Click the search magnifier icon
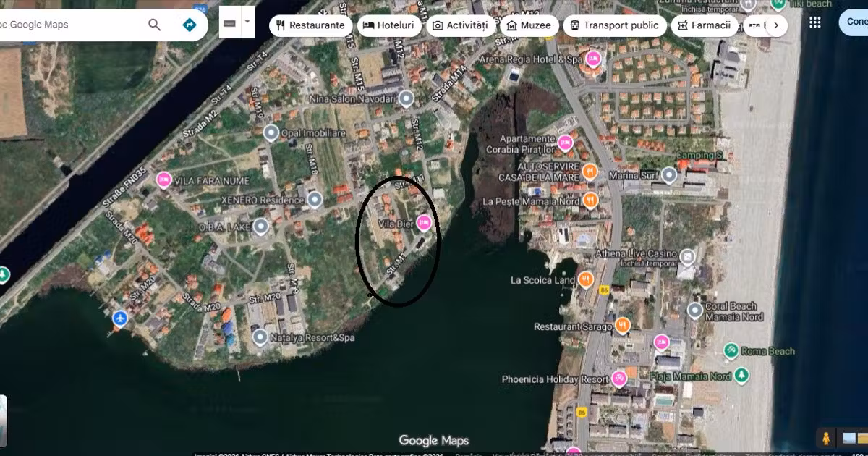 click(x=154, y=25)
